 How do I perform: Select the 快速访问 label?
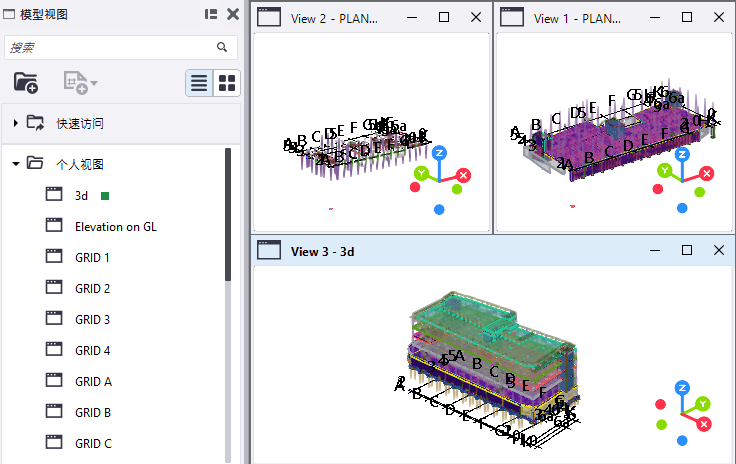click(x=80, y=123)
